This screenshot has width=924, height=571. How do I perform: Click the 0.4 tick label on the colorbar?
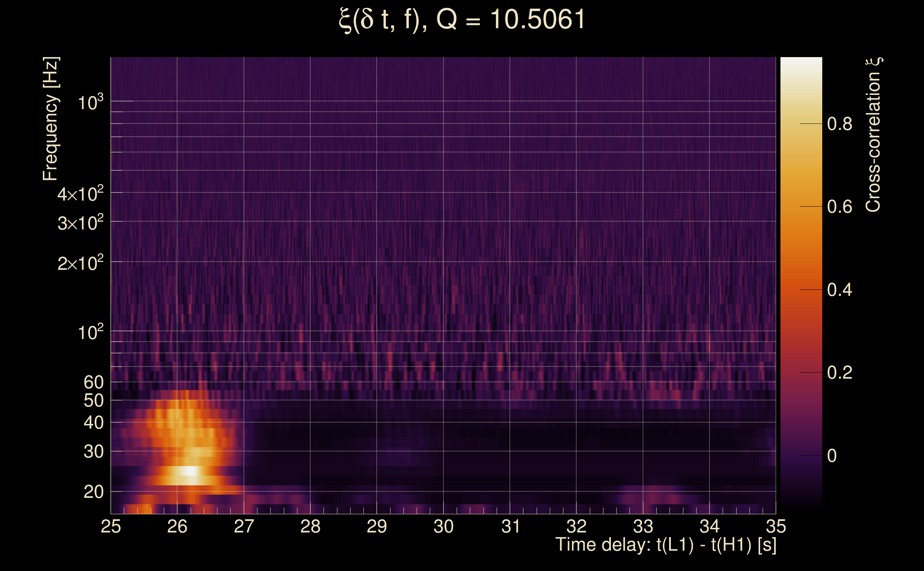839,290
